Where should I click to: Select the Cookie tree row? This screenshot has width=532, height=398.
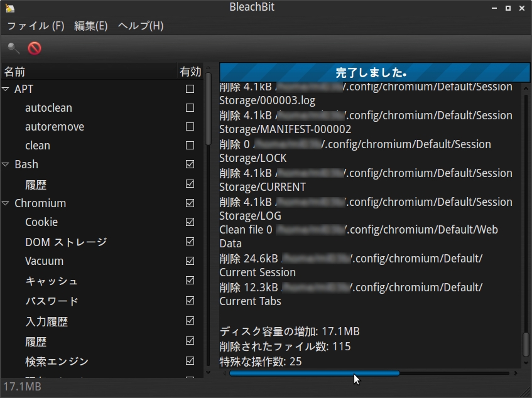[102, 222]
